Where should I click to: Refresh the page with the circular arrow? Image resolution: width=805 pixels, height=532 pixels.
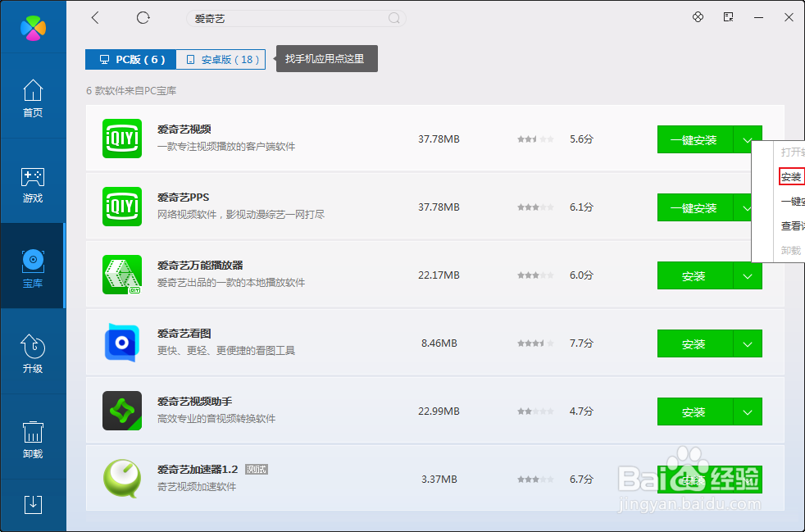[x=143, y=18]
